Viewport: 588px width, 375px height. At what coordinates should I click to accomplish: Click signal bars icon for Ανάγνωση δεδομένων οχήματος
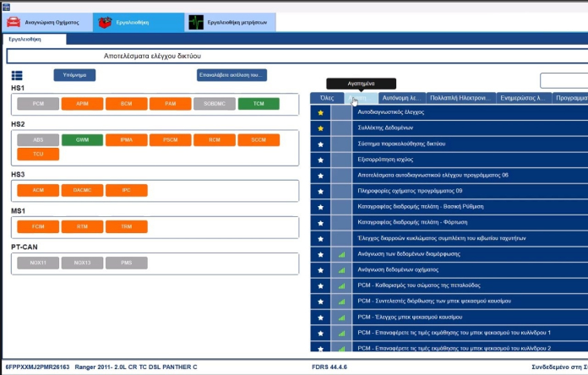[x=341, y=269]
